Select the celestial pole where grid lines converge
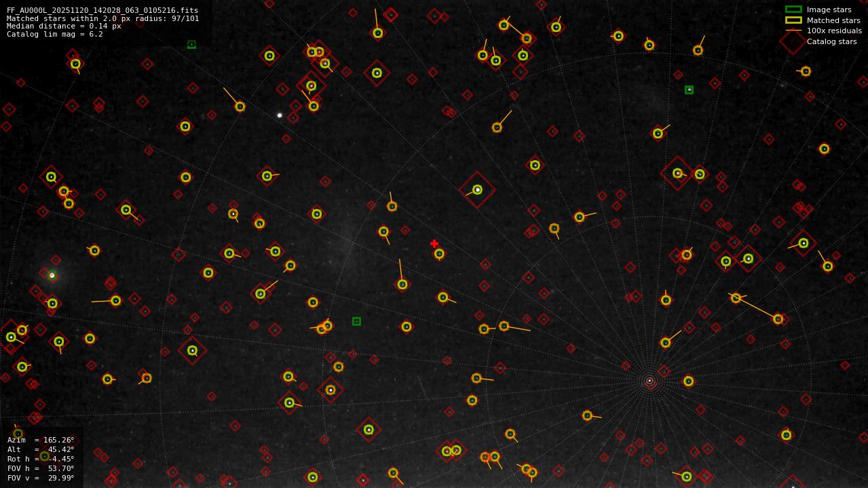Viewport: 868px width, 488px height. pos(649,381)
